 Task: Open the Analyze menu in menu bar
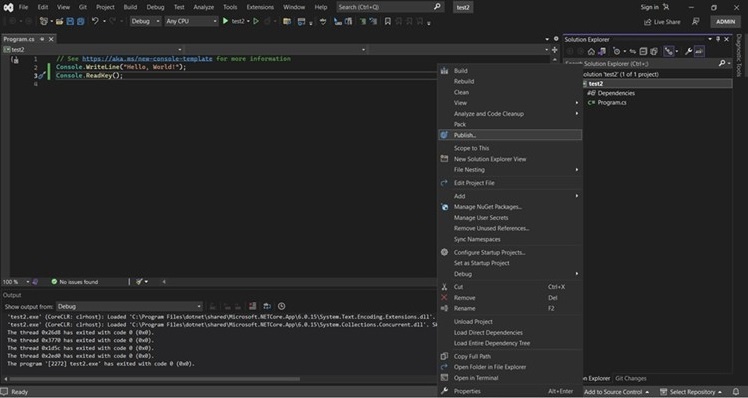tap(203, 7)
